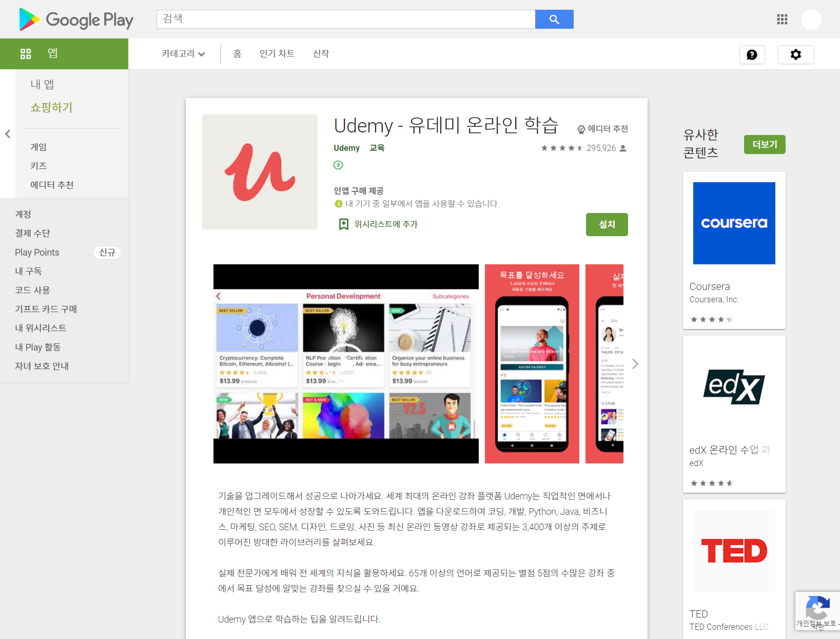Open 에디터 추천 in sidebar
840x639 pixels.
point(52,185)
